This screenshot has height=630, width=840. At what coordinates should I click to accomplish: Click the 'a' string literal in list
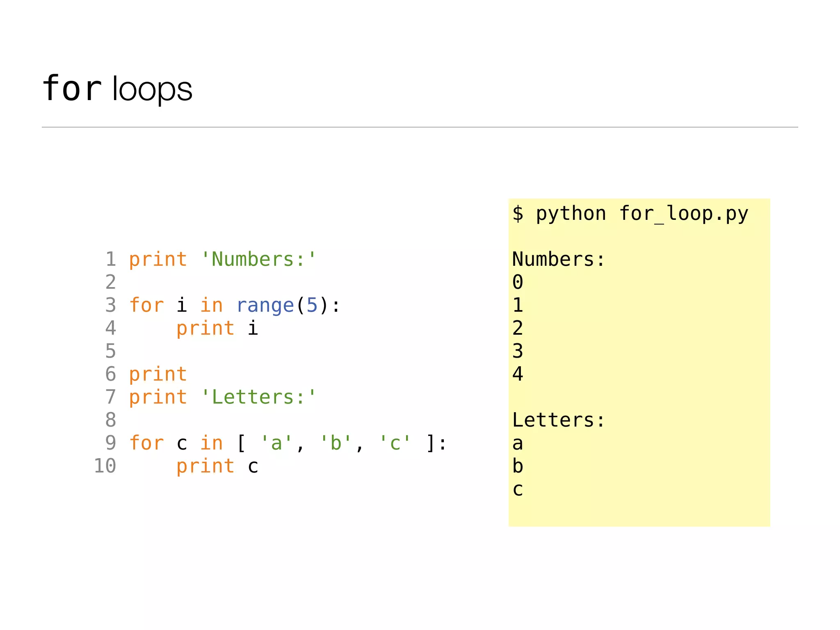276,443
